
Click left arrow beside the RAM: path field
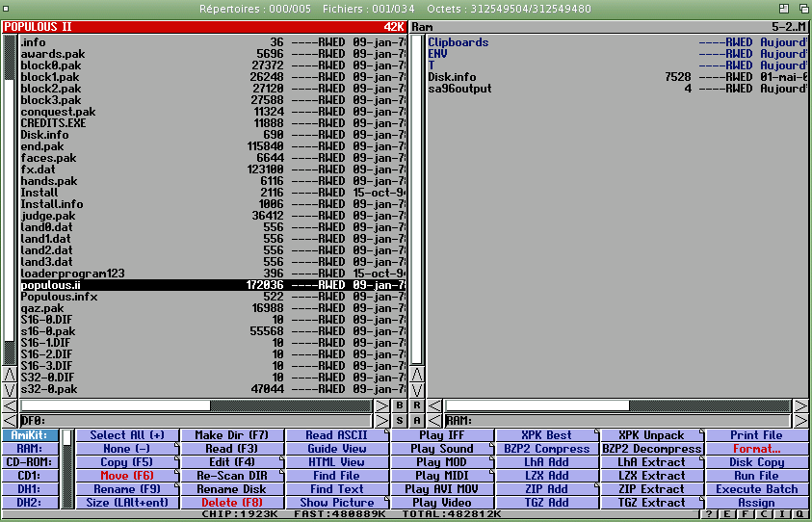435,421
